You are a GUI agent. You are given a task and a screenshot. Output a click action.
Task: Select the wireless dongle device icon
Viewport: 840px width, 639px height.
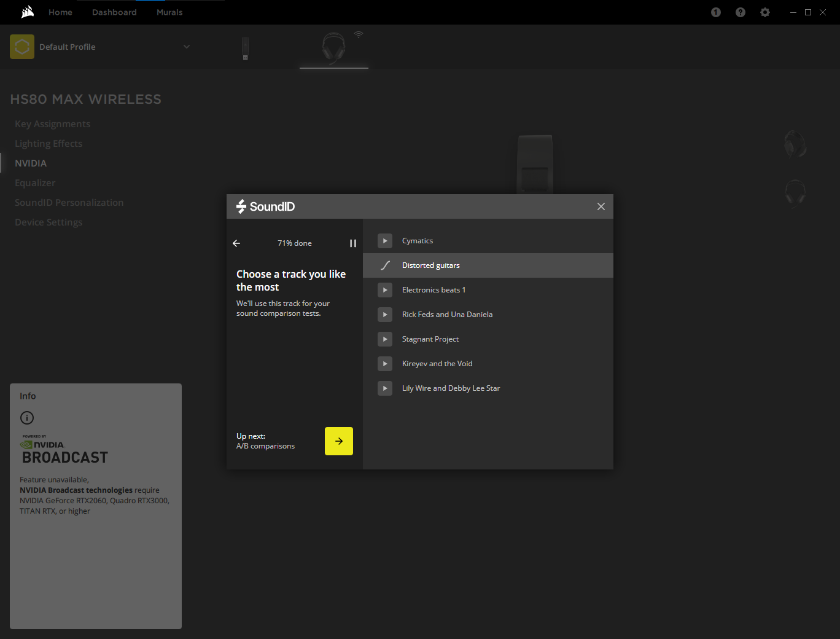[245, 49]
